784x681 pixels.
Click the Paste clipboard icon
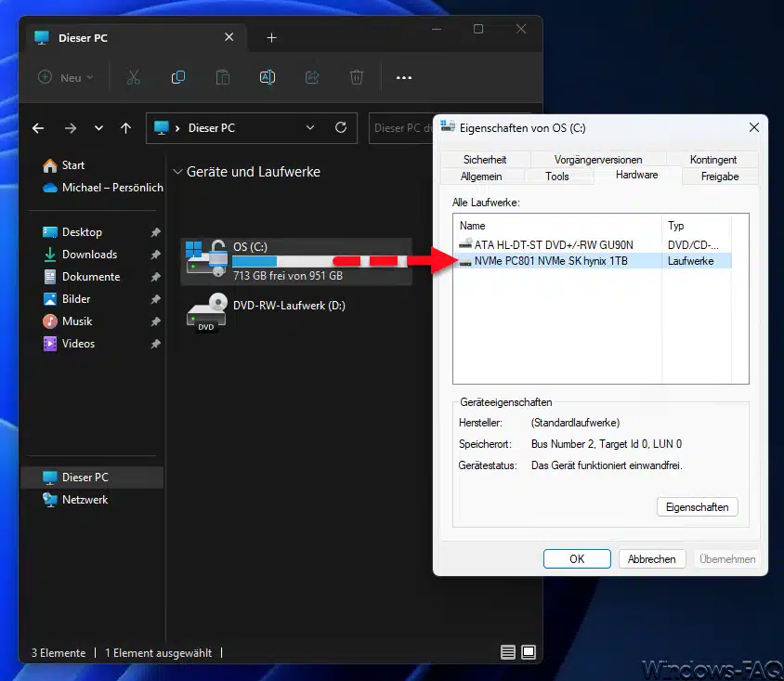tap(223, 77)
